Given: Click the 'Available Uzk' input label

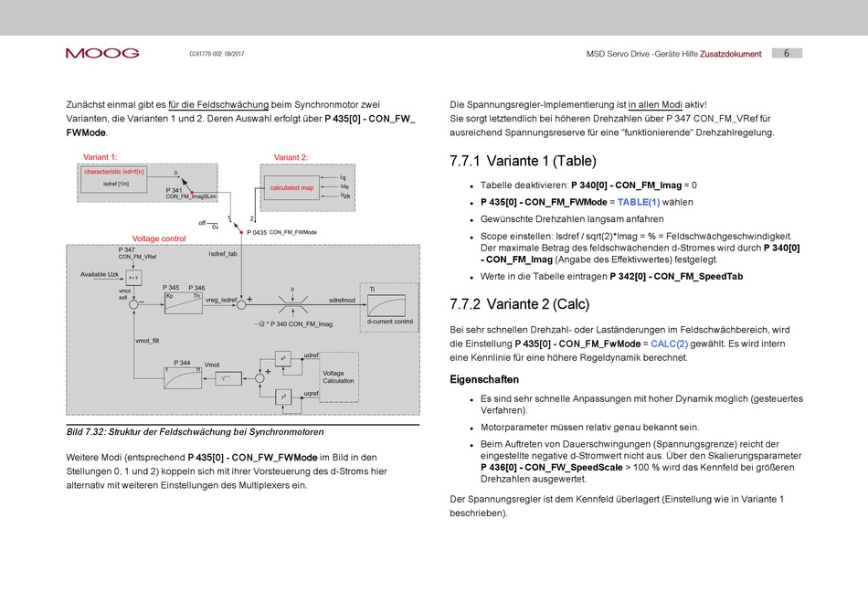Looking at the screenshot, I should pyautogui.click(x=100, y=274).
